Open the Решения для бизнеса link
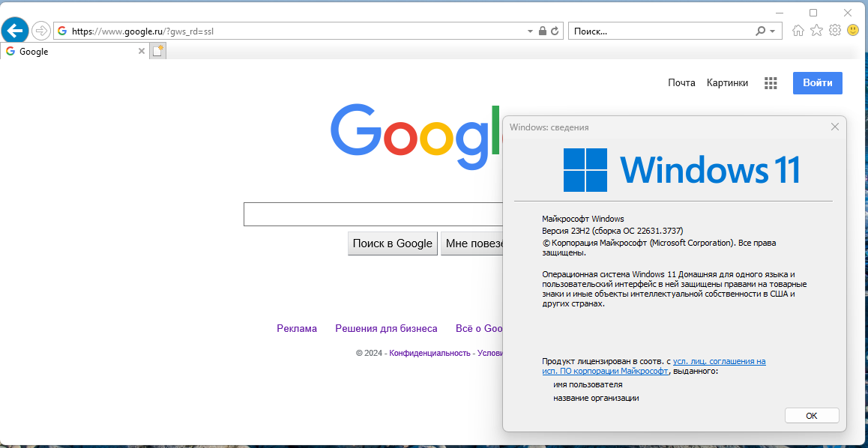868x448 pixels. (386, 329)
